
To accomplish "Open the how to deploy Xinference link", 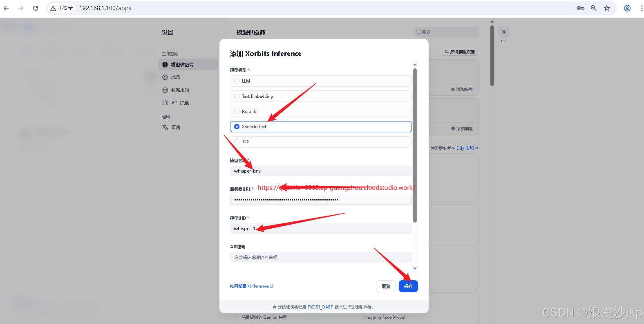I will [x=251, y=286].
